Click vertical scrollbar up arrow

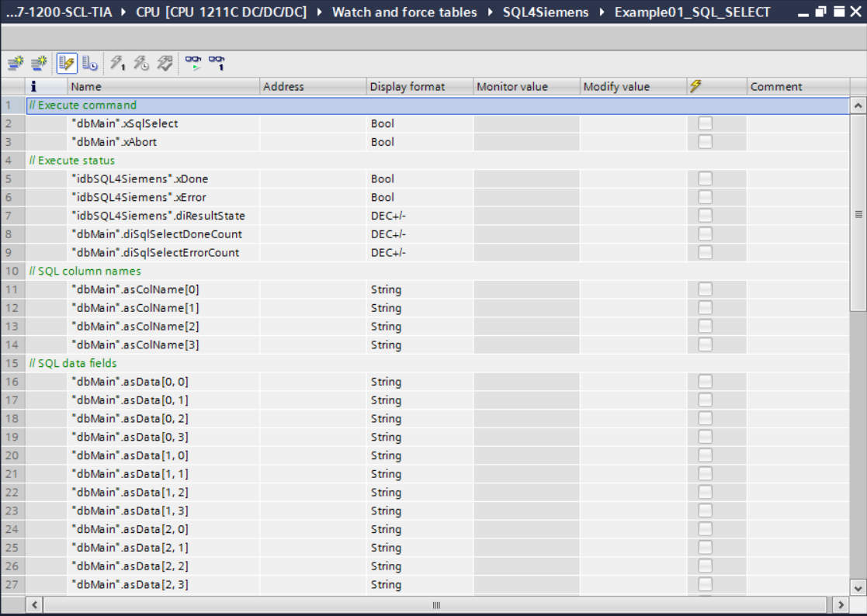pos(858,105)
